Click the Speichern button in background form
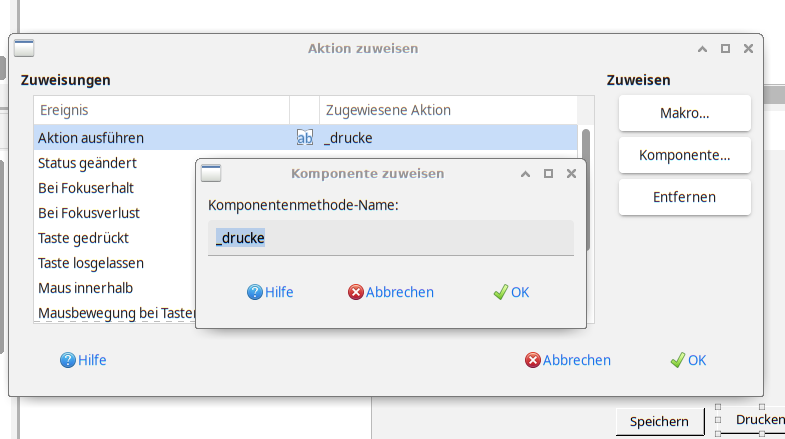785x439 pixels. 659,421
